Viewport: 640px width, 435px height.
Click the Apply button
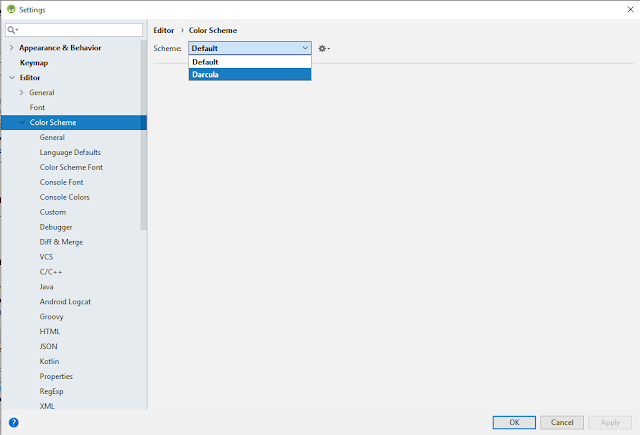tap(610, 422)
